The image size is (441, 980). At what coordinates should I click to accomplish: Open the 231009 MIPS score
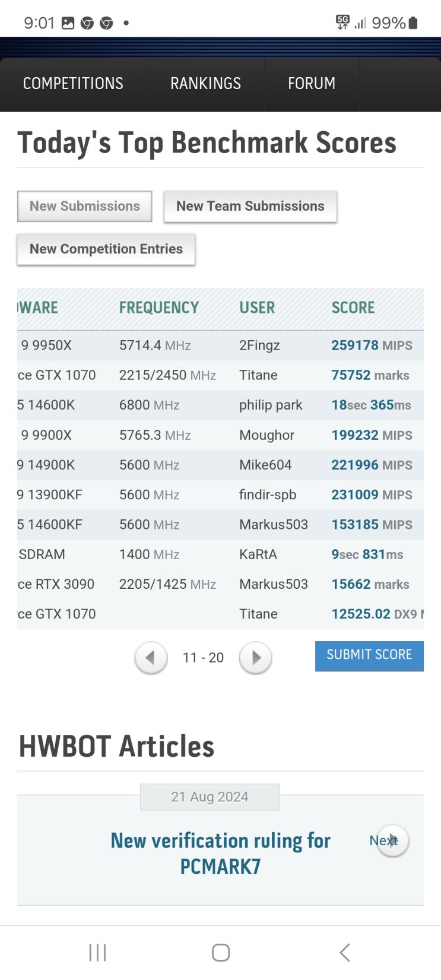click(372, 494)
